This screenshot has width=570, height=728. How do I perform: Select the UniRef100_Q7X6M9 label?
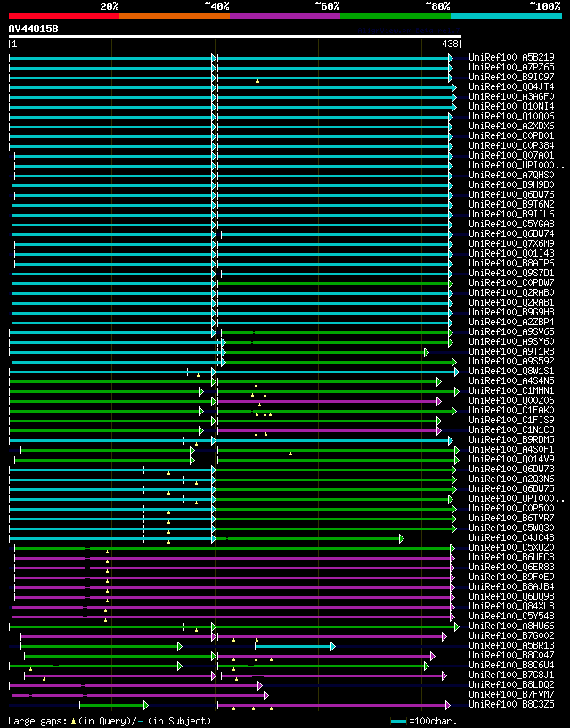(x=511, y=243)
